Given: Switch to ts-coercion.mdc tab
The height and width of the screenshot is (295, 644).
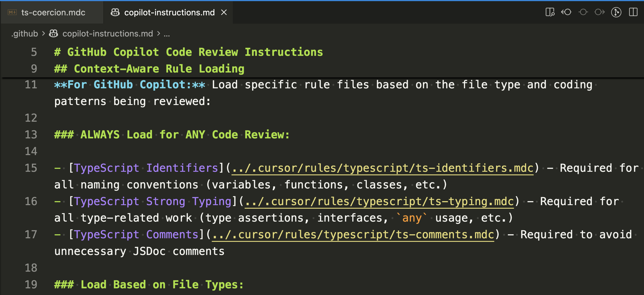Looking at the screenshot, I should pos(53,12).
